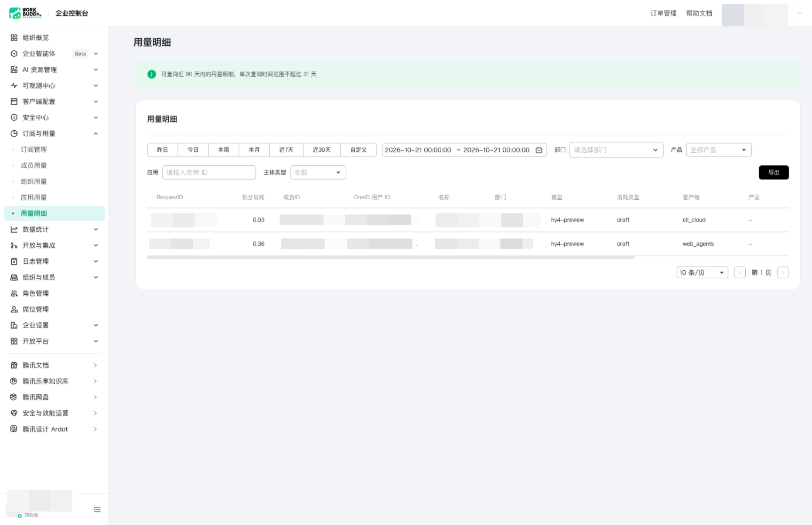This screenshot has width=812, height=525.
Task: Go to the next results page
Action: [783, 273]
